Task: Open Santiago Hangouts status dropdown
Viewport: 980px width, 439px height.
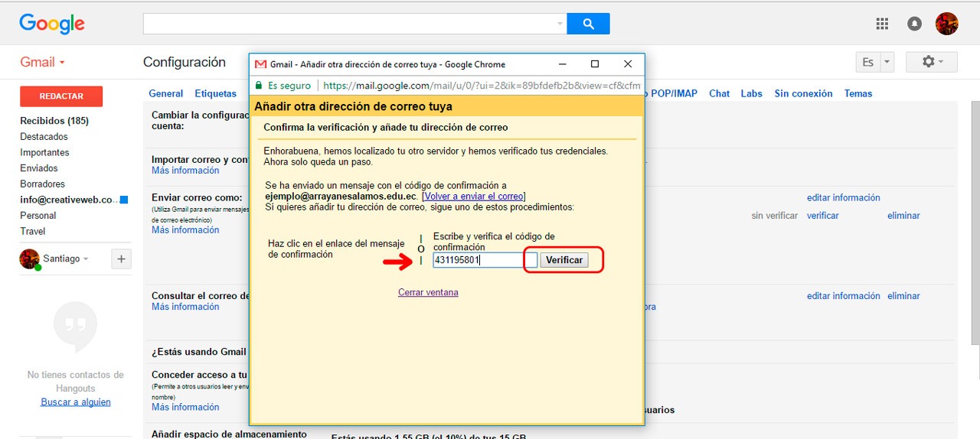Action: point(67,259)
